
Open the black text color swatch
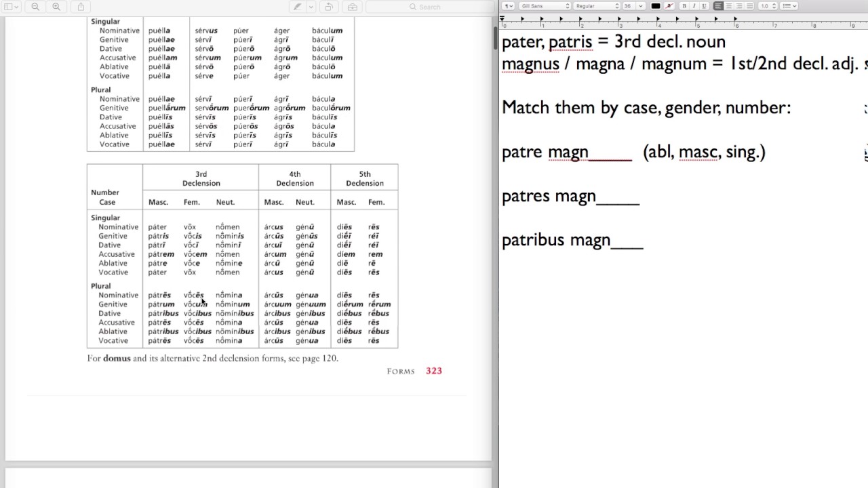pyautogui.click(x=656, y=6)
